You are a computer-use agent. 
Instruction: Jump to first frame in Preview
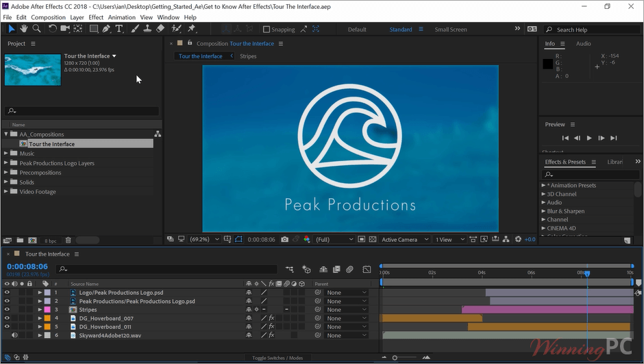click(x=565, y=138)
